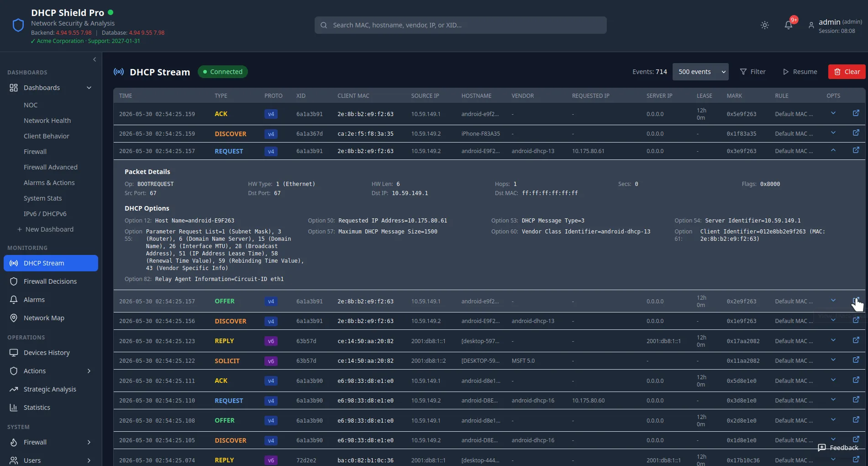Sort by the CLIENT MAC column header

pyautogui.click(x=353, y=96)
